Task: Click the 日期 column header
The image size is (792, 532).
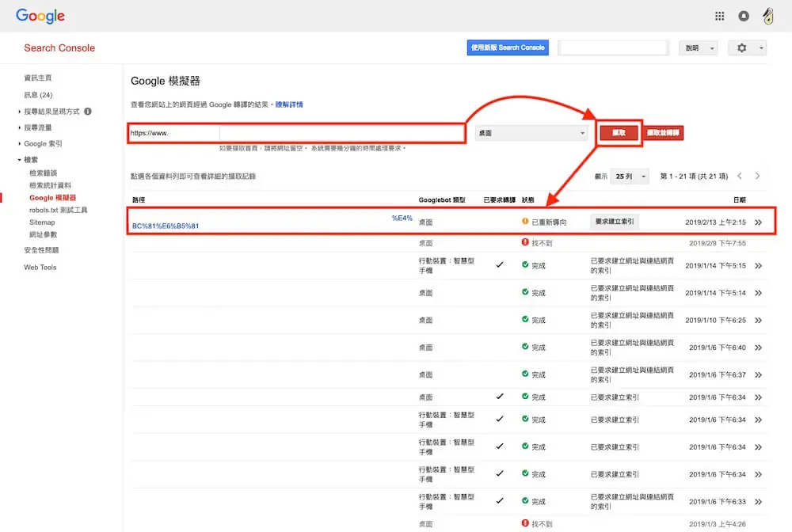Action: (x=740, y=199)
